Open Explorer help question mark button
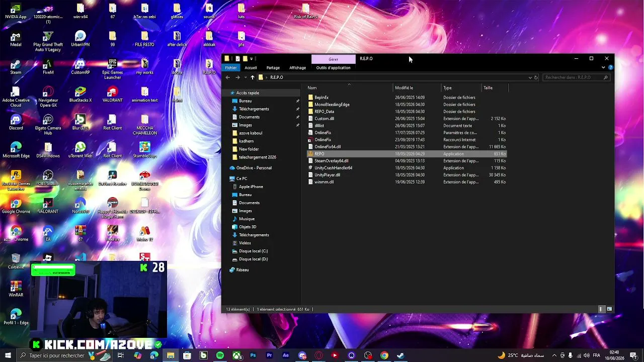The image size is (644, 362). coord(610,67)
